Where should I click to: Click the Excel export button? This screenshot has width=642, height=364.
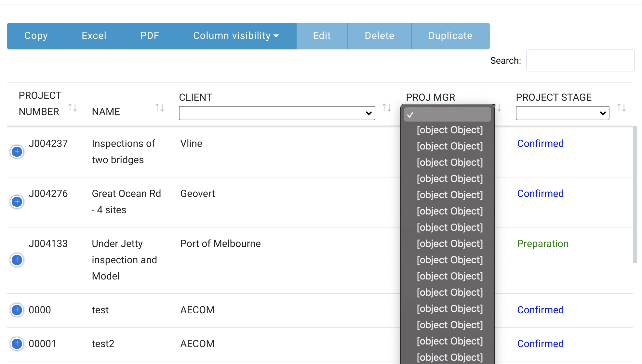click(94, 36)
